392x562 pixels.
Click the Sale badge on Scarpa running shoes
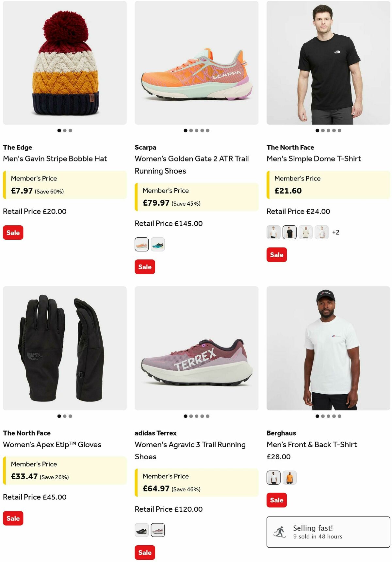pyautogui.click(x=145, y=267)
